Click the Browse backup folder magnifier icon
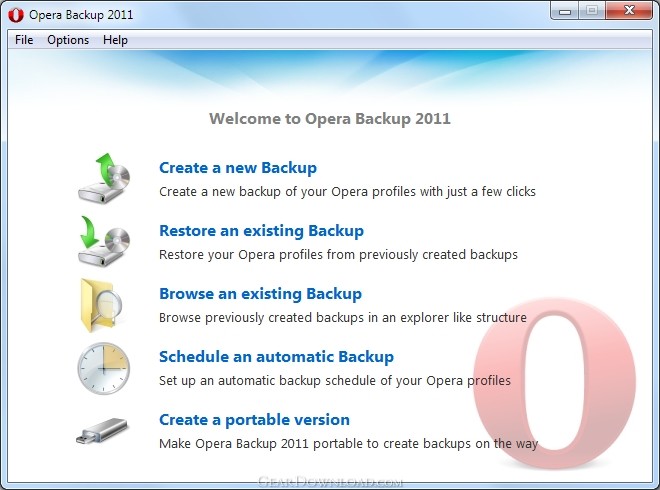Viewport: 660px width, 490px height. (101, 305)
